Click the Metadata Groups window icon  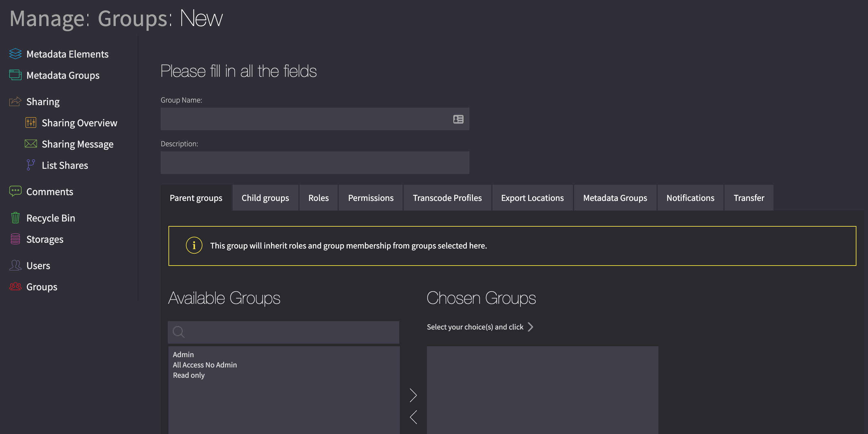(15, 75)
